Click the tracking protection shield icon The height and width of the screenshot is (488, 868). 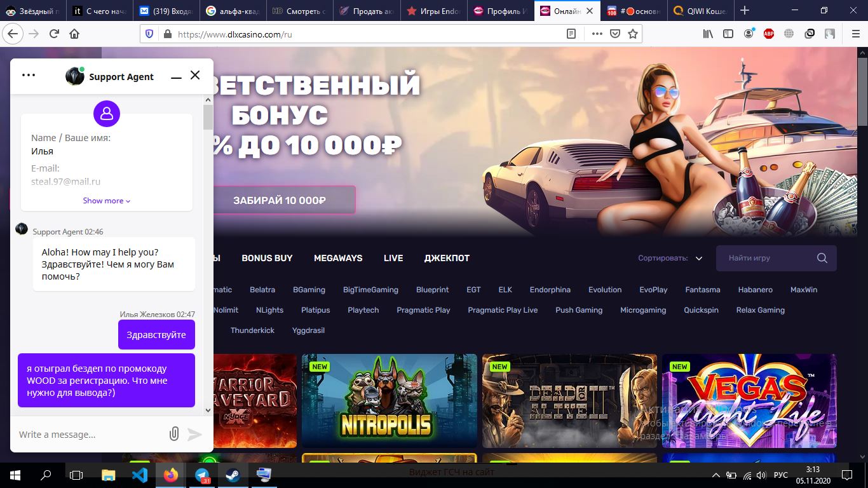149,34
